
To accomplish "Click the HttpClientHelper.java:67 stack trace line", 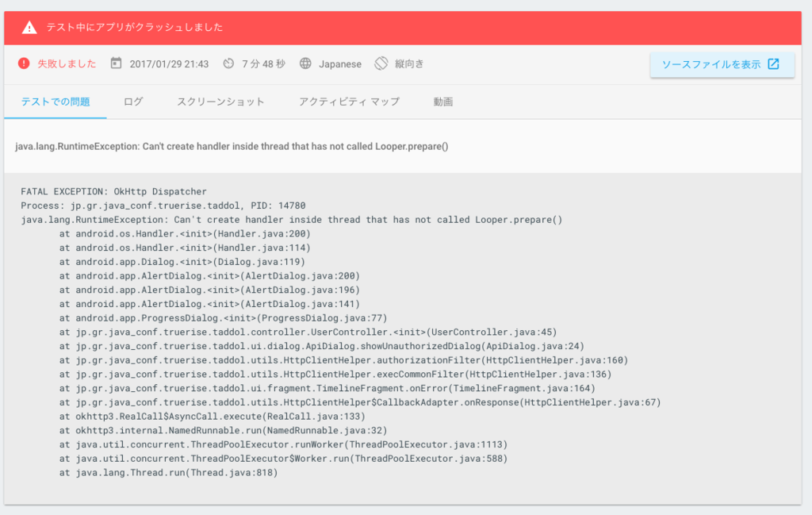I will (360, 402).
